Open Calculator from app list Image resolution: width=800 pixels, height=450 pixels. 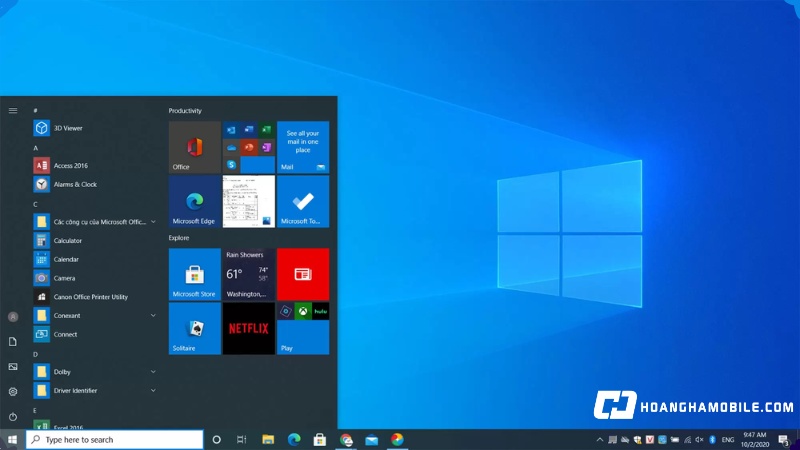94,240
